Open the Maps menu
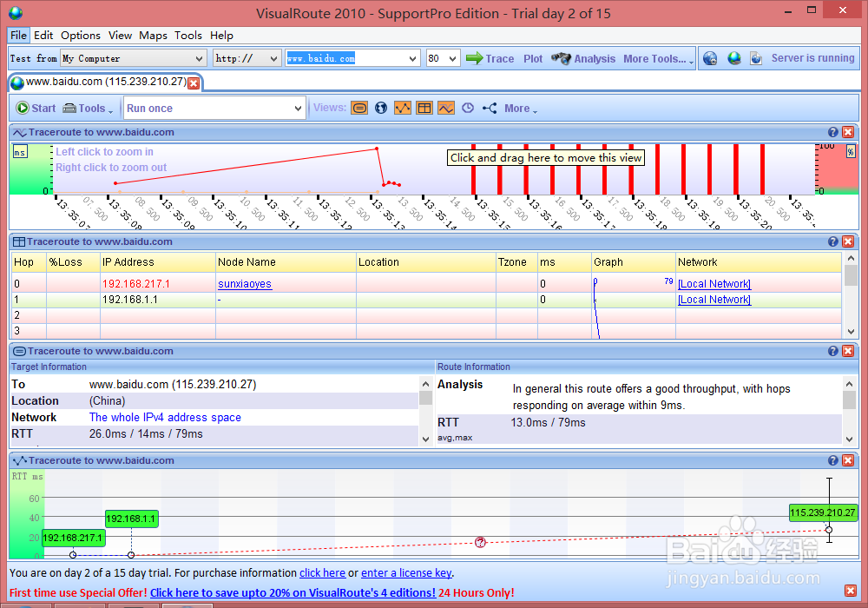This screenshot has height=608, width=868. [x=153, y=35]
